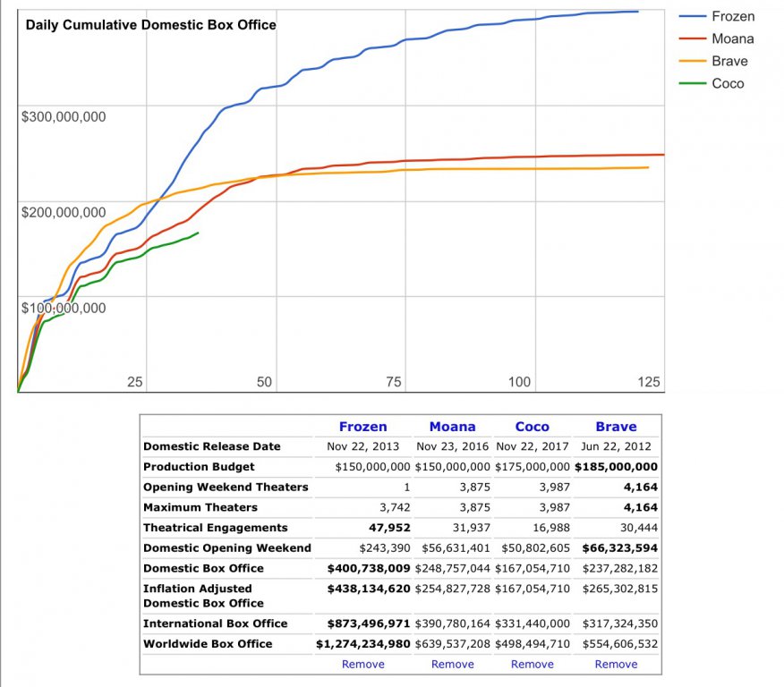784x687 pixels.
Task: Select the Coco label in chart legend
Action: (x=728, y=84)
